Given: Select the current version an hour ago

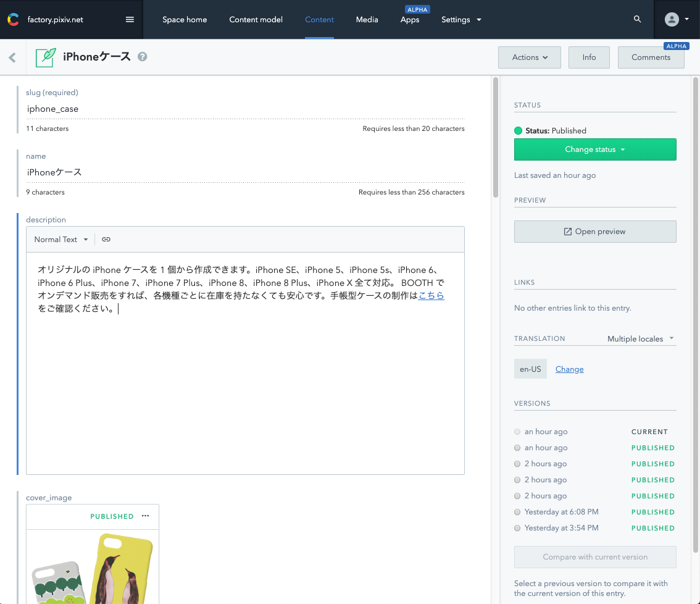Looking at the screenshot, I should 517,432.
